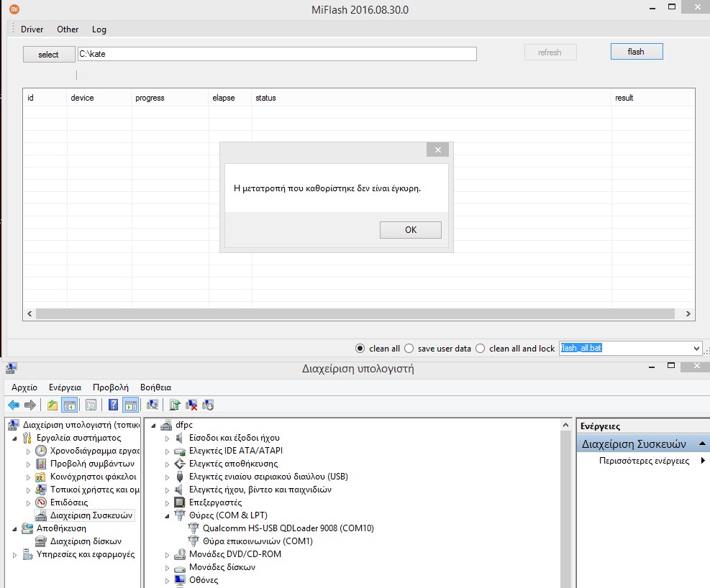
Task: Open the flash_all.bat script dropdown
Action: [x=696, y=349]
